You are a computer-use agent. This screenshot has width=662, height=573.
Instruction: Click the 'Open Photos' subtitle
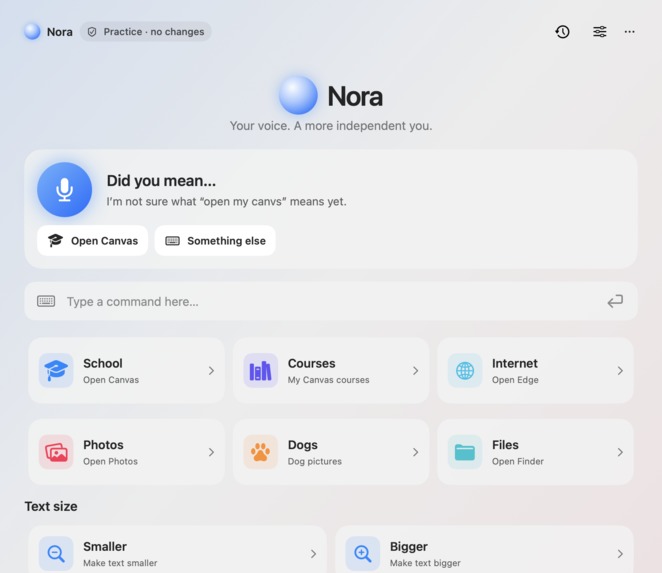click(x=110, y=462)
